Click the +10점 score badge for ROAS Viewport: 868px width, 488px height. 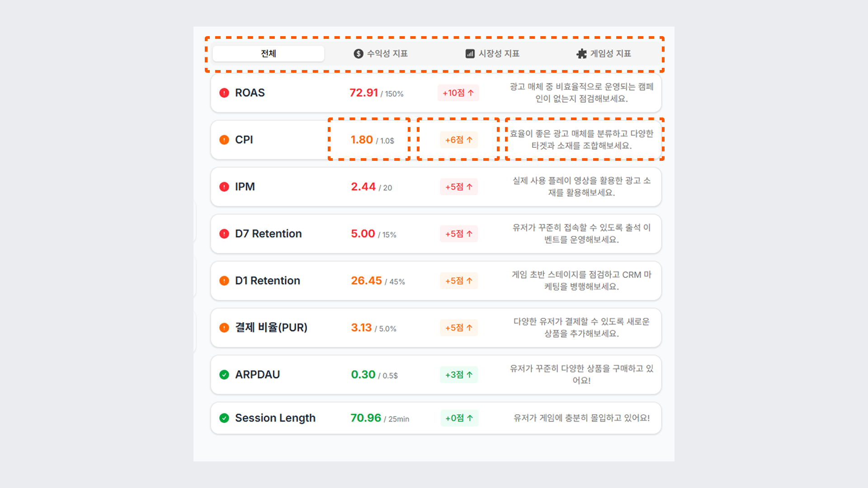[458, 93]
